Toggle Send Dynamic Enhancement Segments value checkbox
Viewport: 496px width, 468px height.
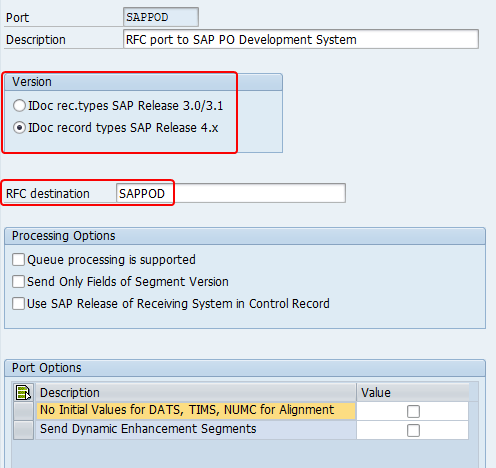[413, 430]
